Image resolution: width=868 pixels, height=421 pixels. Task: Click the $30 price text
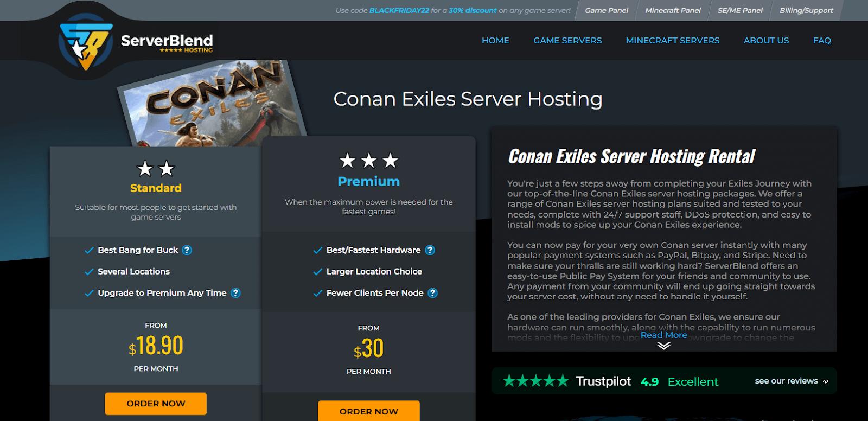pos(369,348)
